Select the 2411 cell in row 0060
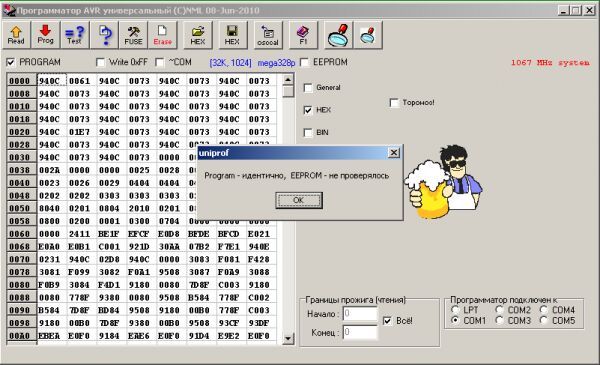 click(x=82, y=234)
